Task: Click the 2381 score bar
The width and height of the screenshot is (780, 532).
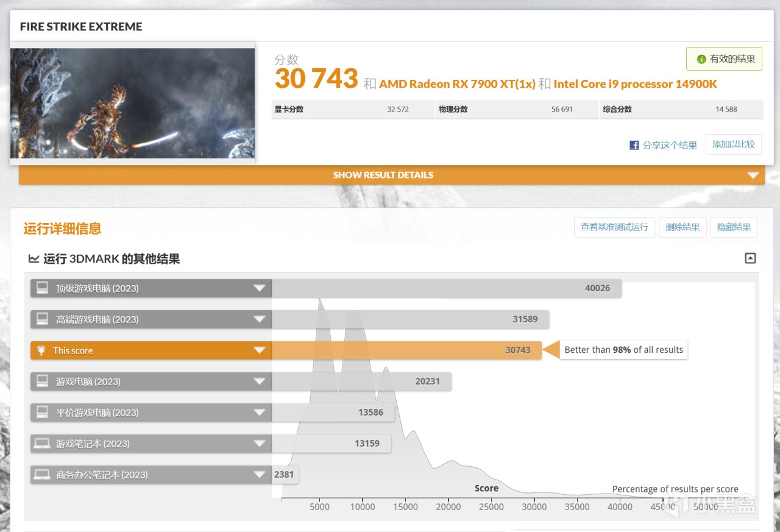Action: tap(285, 475)
